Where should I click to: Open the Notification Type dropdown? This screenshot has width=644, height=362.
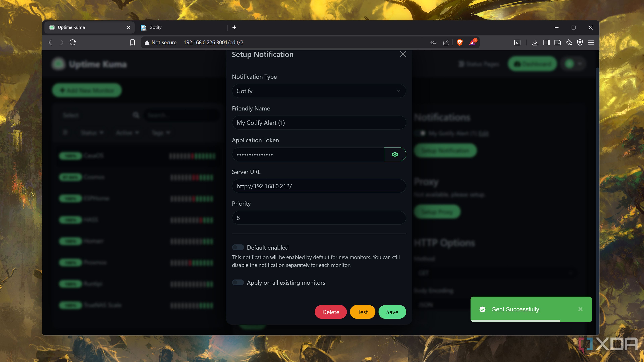tap(318, 91)
